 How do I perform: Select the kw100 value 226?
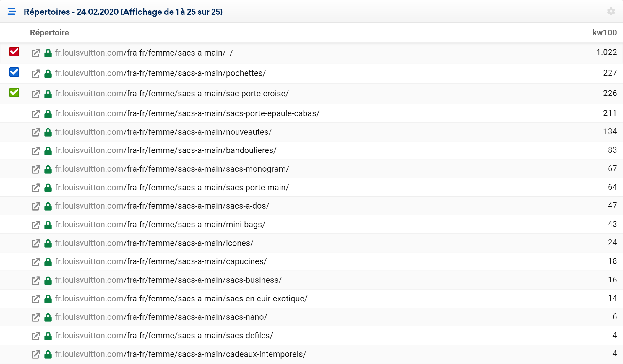(x=610, y=93)
